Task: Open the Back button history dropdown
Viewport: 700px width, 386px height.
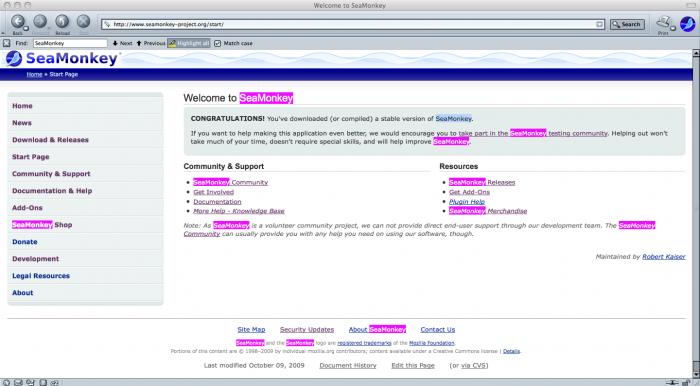Action: [x=26, y=29]
